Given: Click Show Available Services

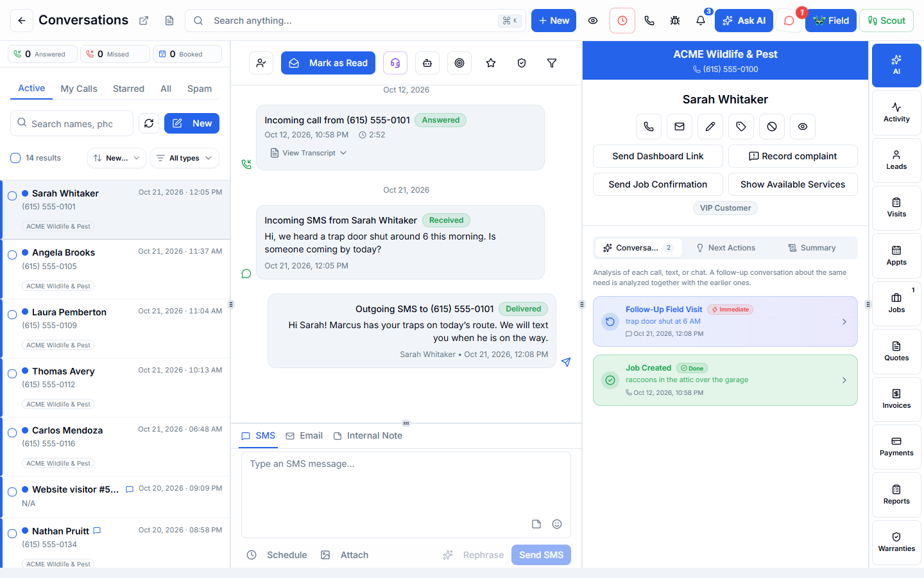Looking at the screenshot, I should click(x=793, y=184).
